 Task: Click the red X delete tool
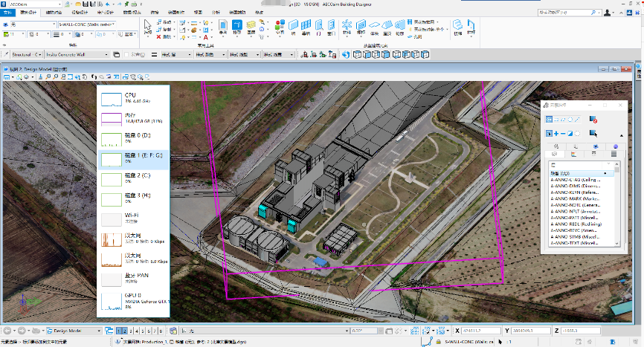159,36
